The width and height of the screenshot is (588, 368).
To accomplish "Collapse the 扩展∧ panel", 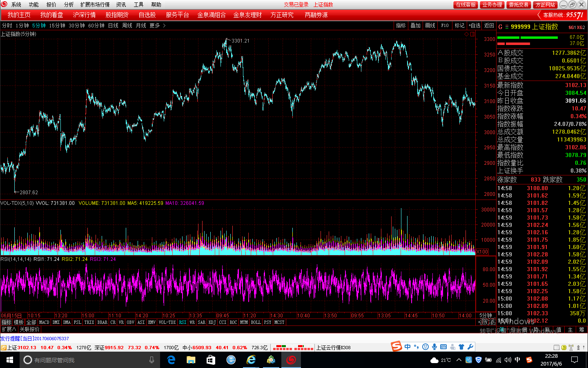I will pyautogui.click(x=9, y=329).
